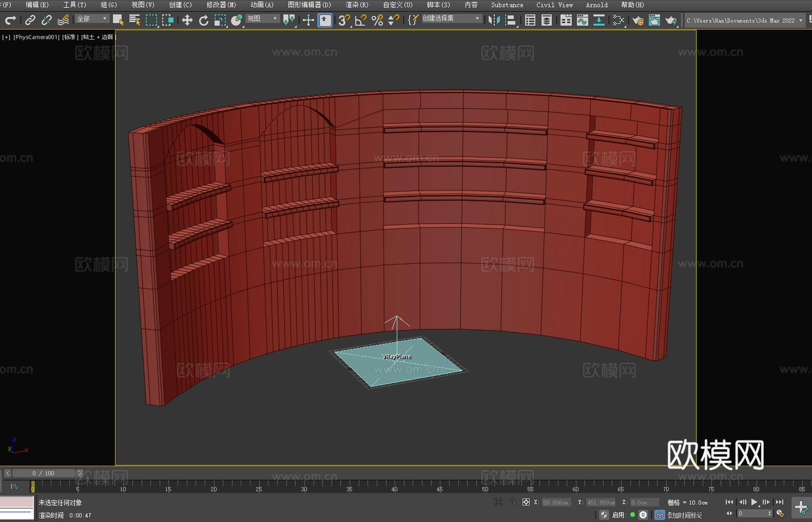
Task: Open the 渲染(R) menu
Action: [357, 5]
